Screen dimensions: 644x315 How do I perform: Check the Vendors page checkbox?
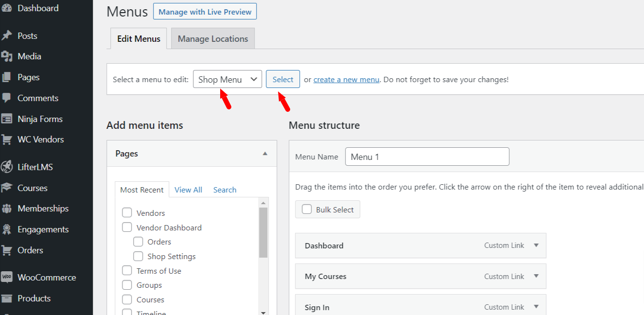127,213
